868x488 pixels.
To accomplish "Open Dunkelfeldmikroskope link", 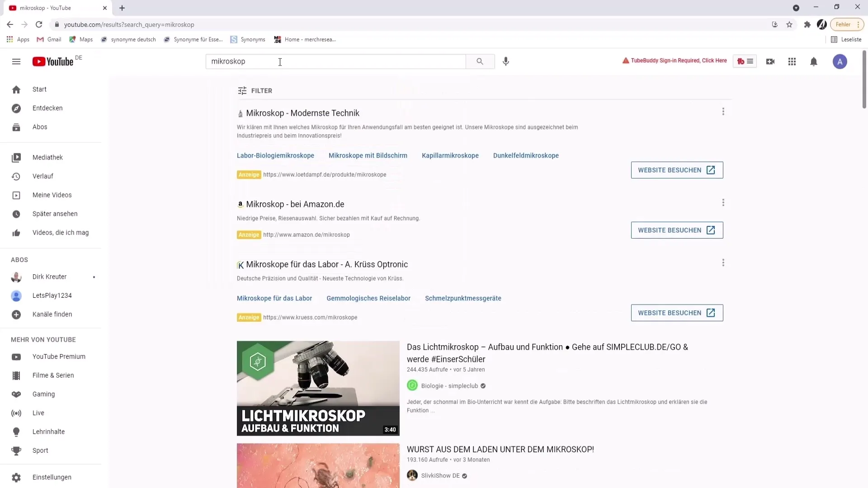I will click(x=526, y=155).
